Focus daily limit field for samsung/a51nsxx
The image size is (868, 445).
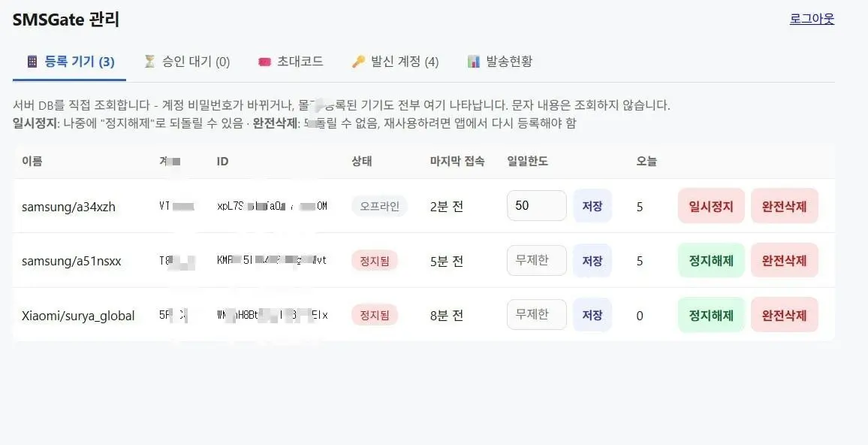pos(536,260)
